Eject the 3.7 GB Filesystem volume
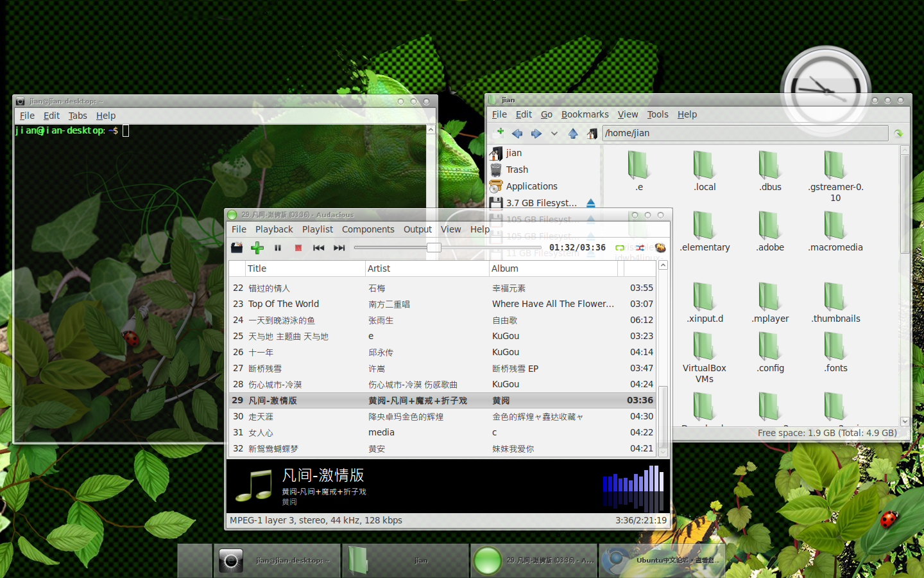This screenshot has height=578, width=924. coord(591,203)
